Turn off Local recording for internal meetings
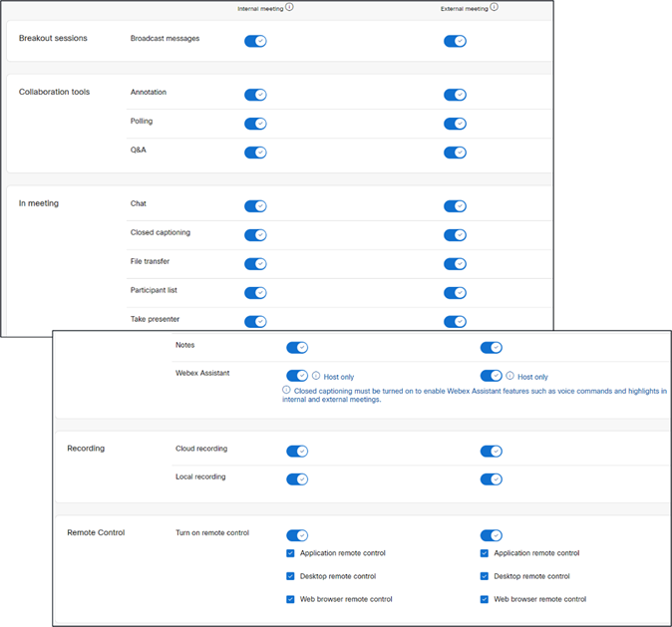This screenshot has width=672, height=627. (297, 479)
